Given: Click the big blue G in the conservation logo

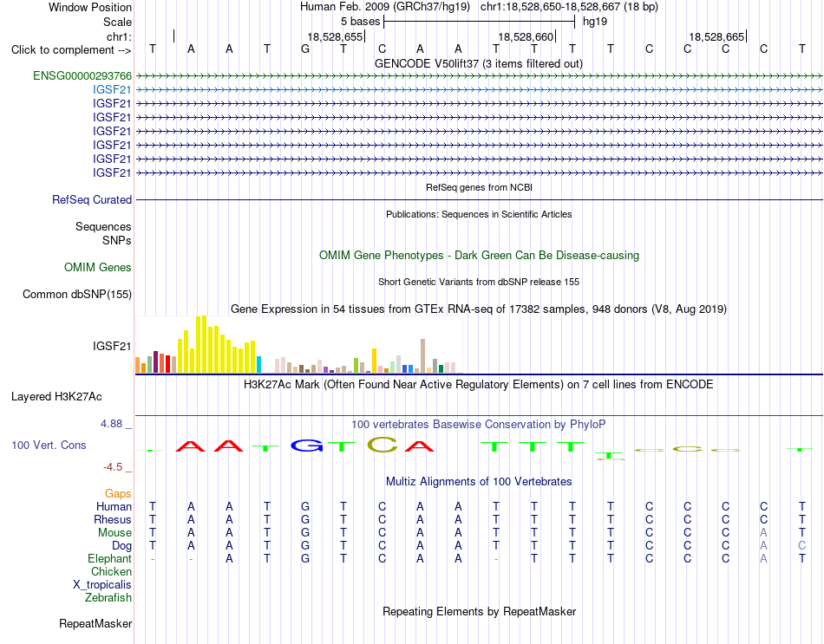Looking at the screenshot, I should pos(307,446).
